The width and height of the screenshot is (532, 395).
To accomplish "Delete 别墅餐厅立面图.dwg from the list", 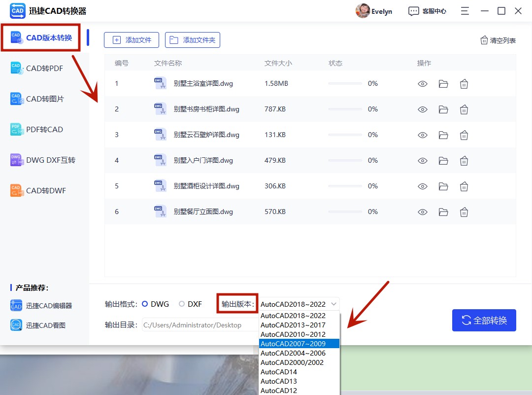I will click(x=464, y=212).
